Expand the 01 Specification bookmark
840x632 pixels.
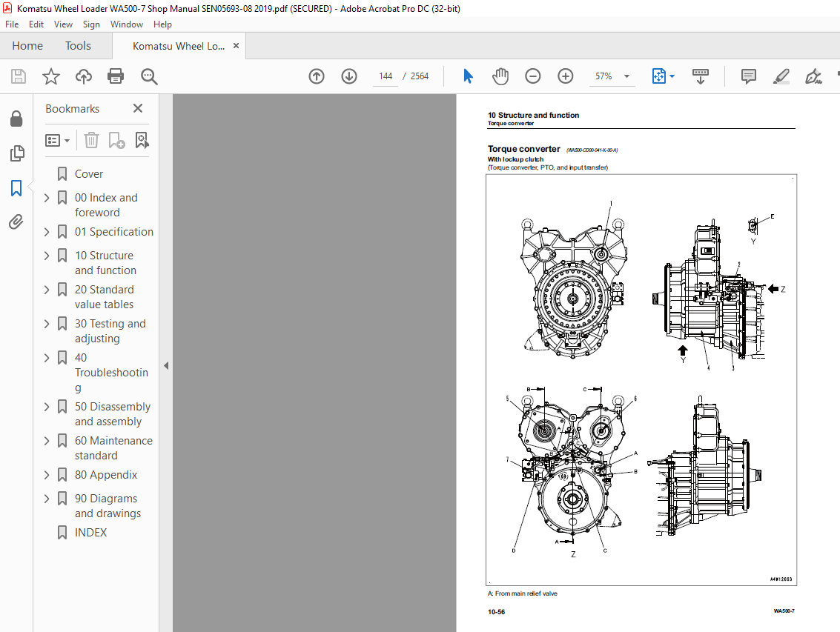tap(47, 232)
